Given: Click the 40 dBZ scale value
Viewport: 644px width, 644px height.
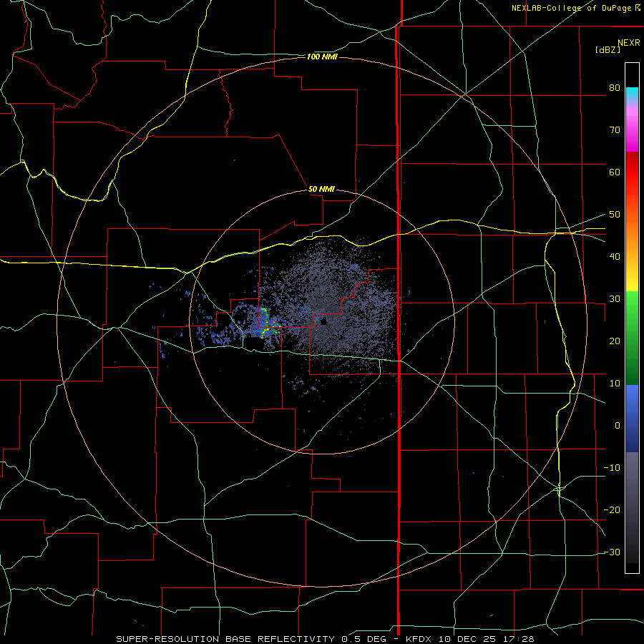Looking at the screenshot, I should (x=615, y=257).
